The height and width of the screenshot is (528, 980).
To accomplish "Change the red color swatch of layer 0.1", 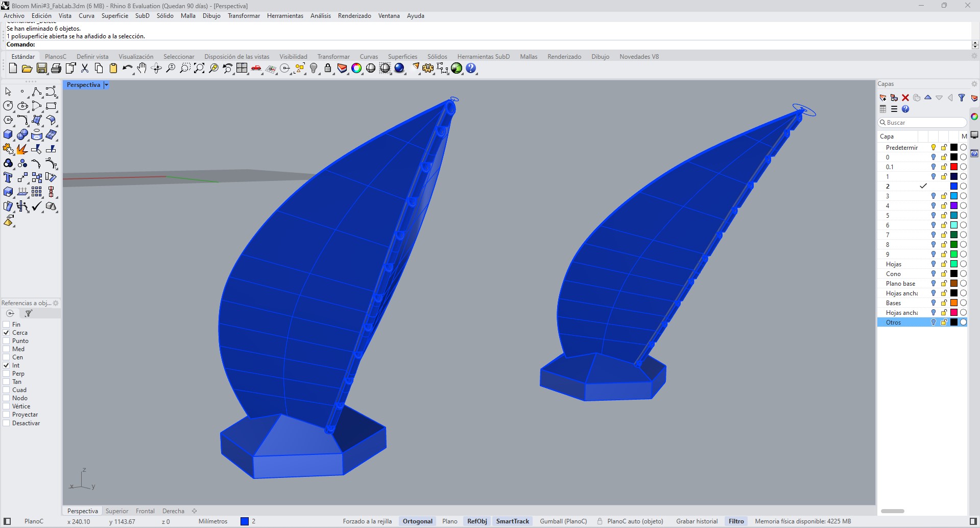I will pos(953,167).
